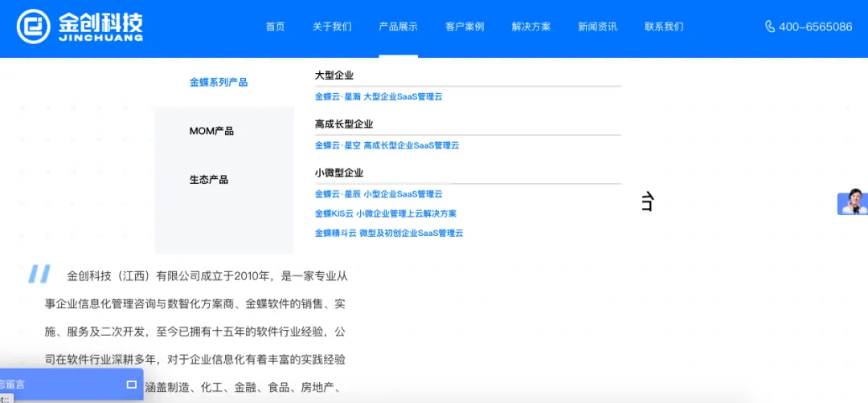The image size is (868, 403).
Task: Click the Jinchuang company logo
Action: coord(80,26)
